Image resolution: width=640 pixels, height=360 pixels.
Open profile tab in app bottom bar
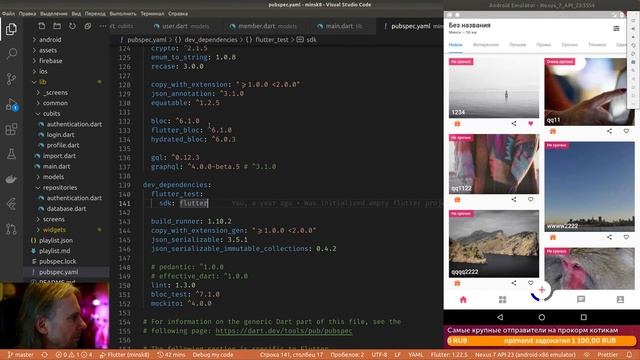(620, 300)
